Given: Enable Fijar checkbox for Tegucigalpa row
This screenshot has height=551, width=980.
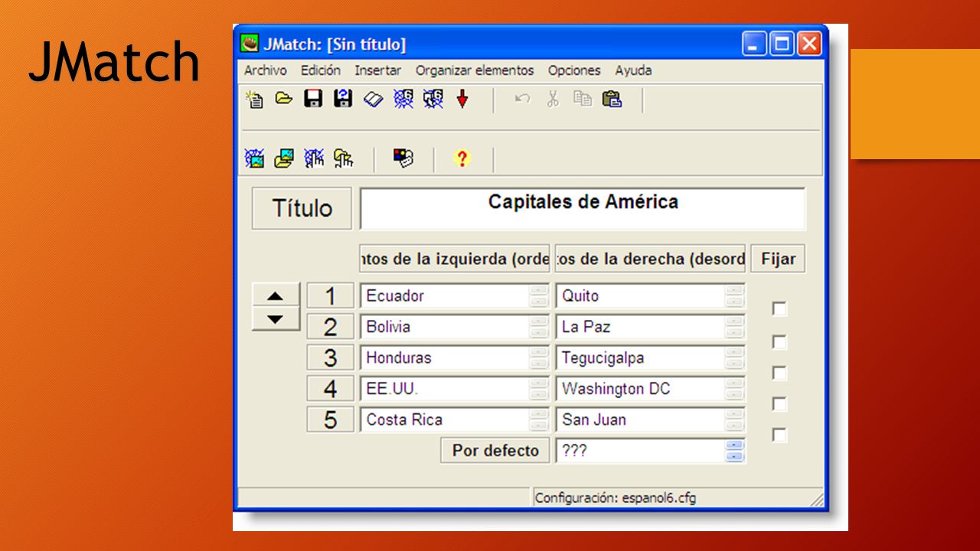Looking at the screenshot, I should tap(779, 373).
